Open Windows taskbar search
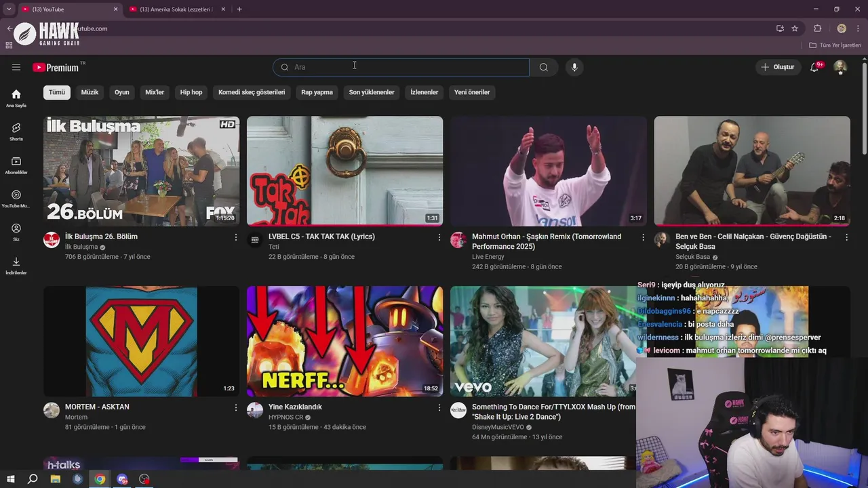 pyautogui.click(x=33, y=479)
